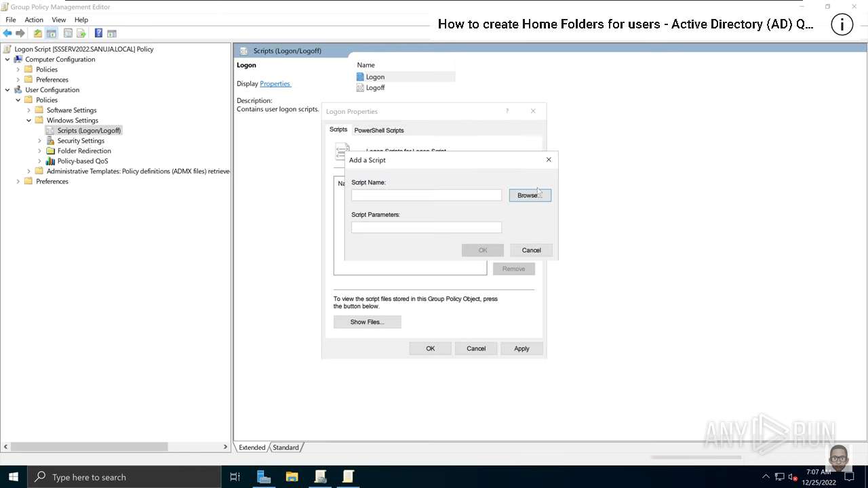Collapse the User Configuration node
868x488 pixels.
[x=7, y=89]
